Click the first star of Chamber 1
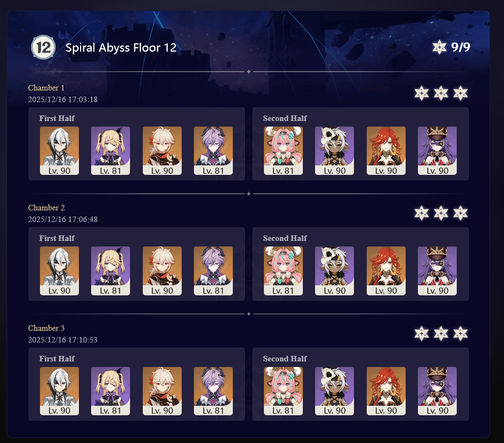This screenshot has height=443, width=504. [x=421, y=93]
